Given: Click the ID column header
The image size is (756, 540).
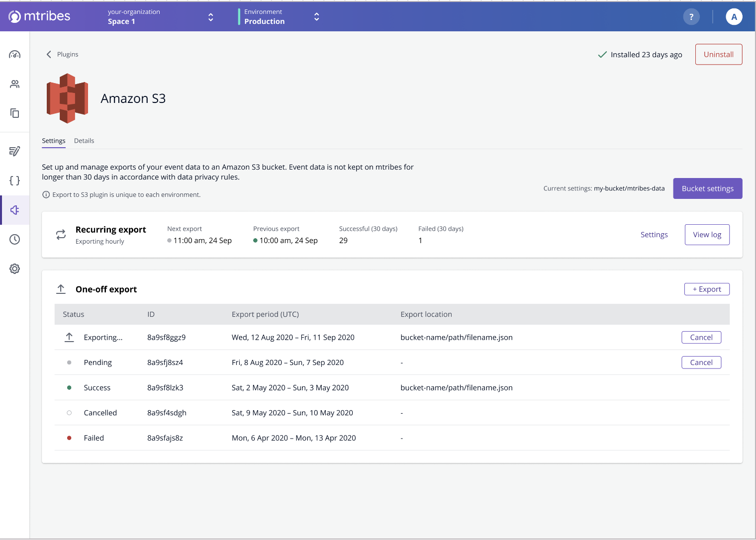Looking at the screenshot, I should [151, 314].
